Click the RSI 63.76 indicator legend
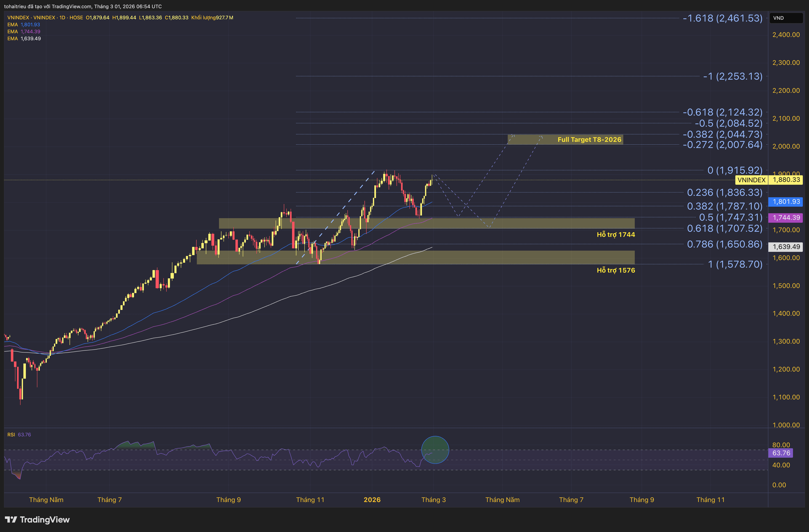The image size is (809, 532). [x=19, y=434]
